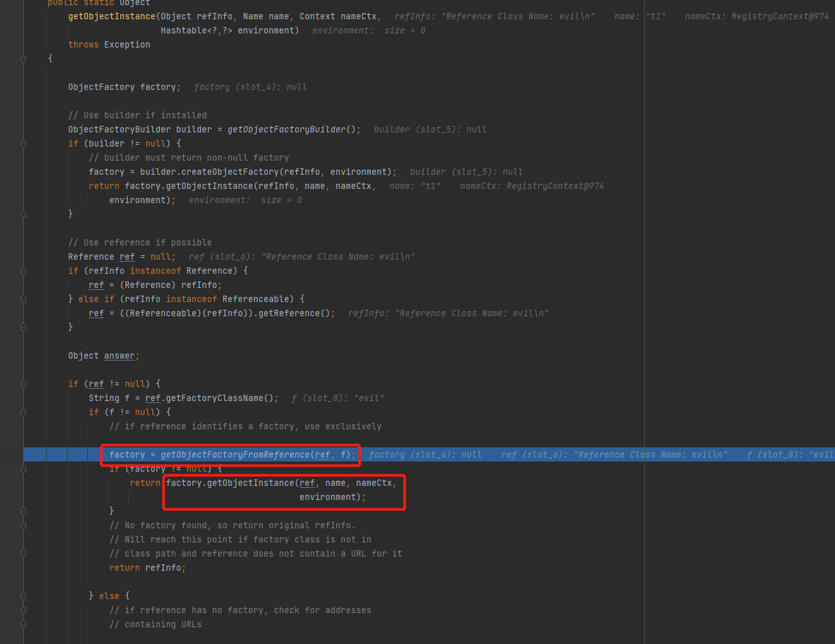Fold the 'else if (refInfo instanceof Referenceable)' block

click(24, 299)
